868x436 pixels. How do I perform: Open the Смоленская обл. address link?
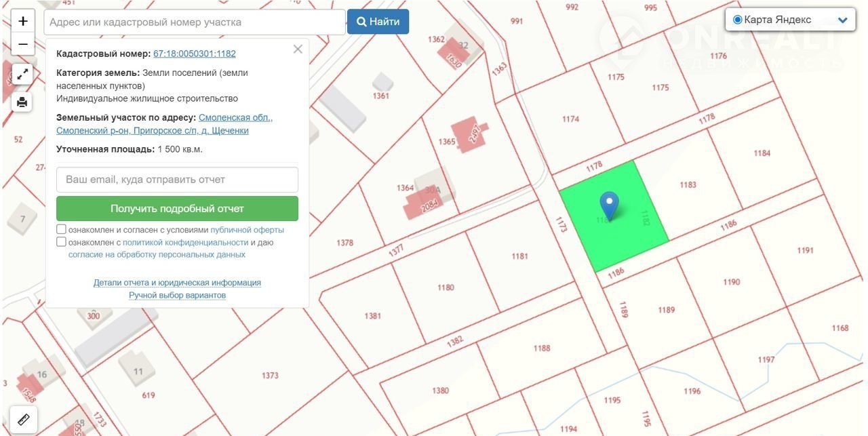tap(235, 117)
